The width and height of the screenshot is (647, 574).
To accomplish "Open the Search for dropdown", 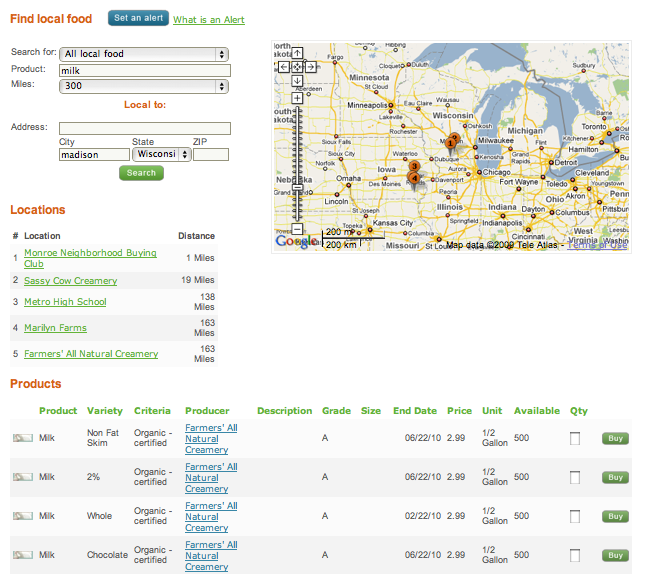I will tap(144, 54).
